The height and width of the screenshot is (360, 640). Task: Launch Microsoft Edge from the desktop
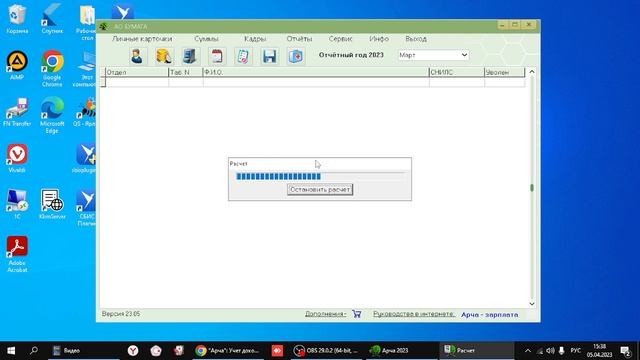pos(52,115)
